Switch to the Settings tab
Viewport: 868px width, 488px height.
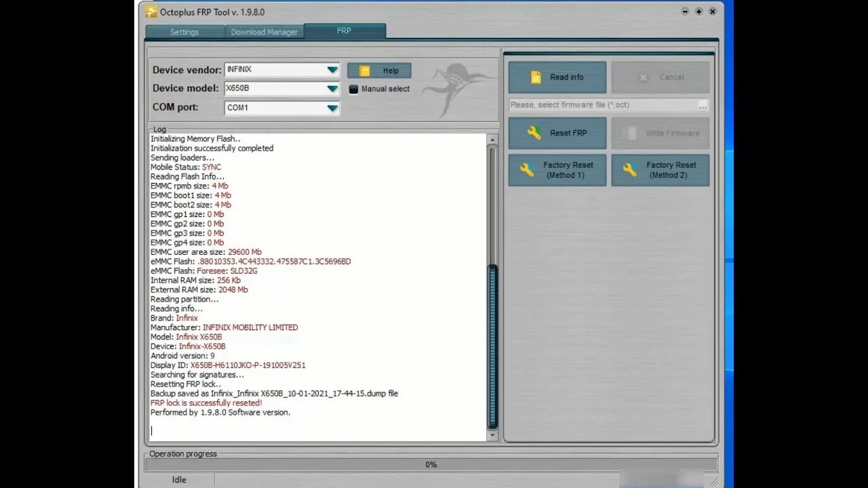pyautogui.click(x=184, y=32)
